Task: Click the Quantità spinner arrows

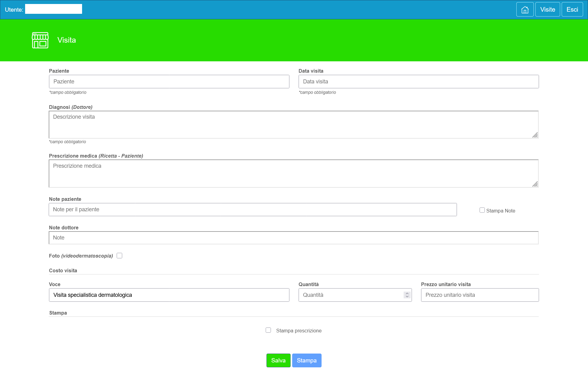Action: coord(407,295)
